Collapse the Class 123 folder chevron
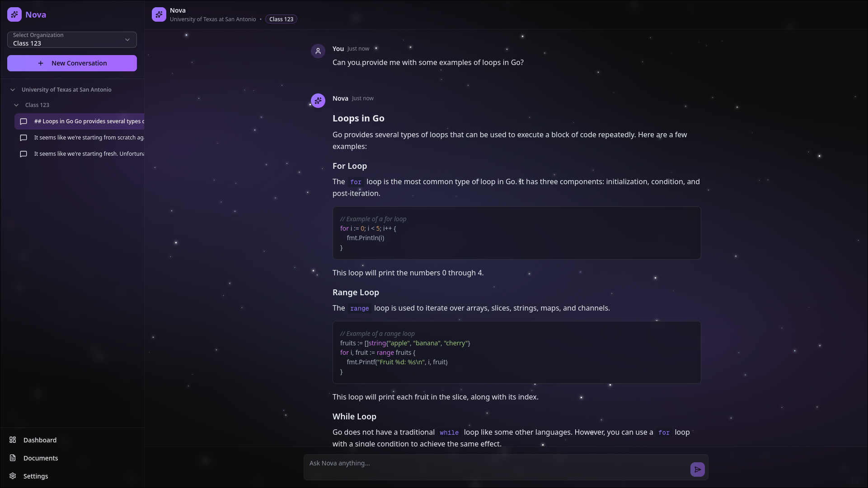 16,105
